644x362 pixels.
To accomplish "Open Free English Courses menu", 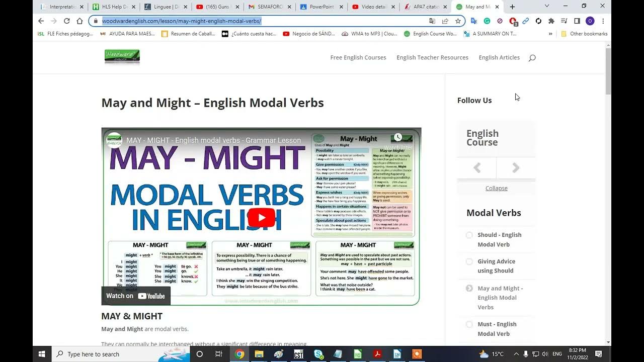I will (x=358, y=57).
